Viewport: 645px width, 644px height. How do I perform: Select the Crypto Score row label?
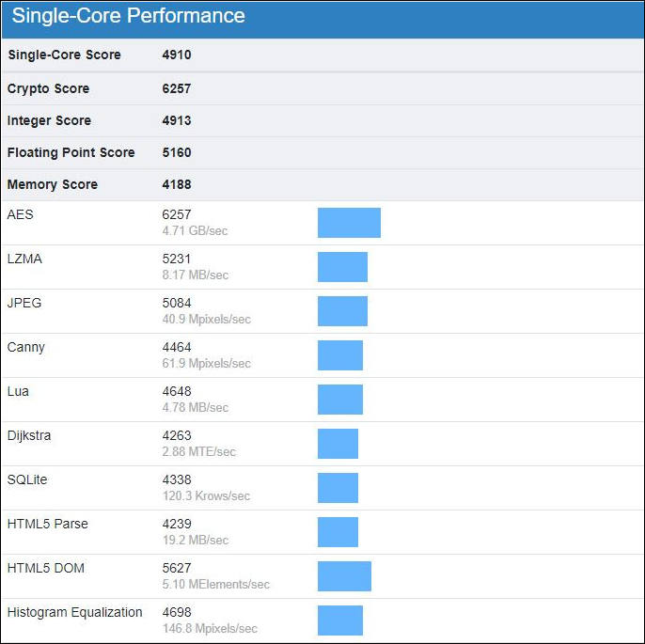[x=48, y=88]
